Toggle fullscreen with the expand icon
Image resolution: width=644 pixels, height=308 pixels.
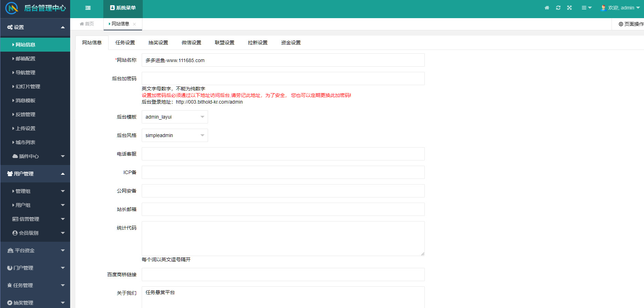tap(569, 8)
